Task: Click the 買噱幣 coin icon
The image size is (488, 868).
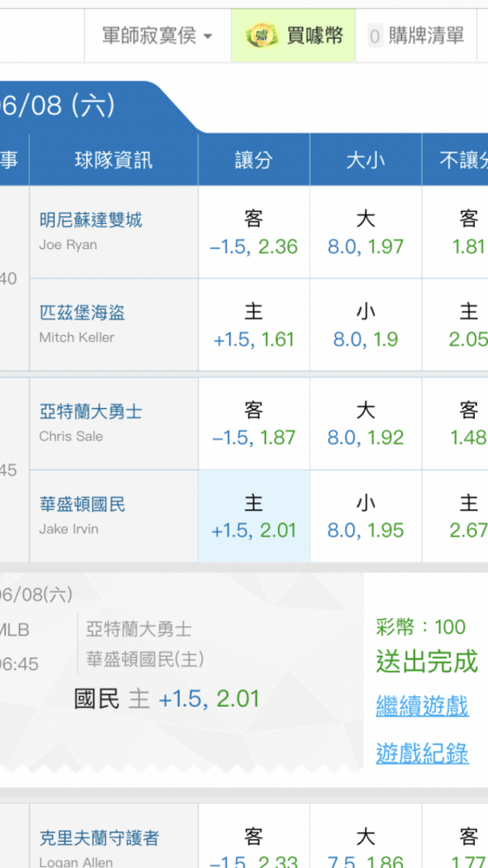Action: click(260, 36)
